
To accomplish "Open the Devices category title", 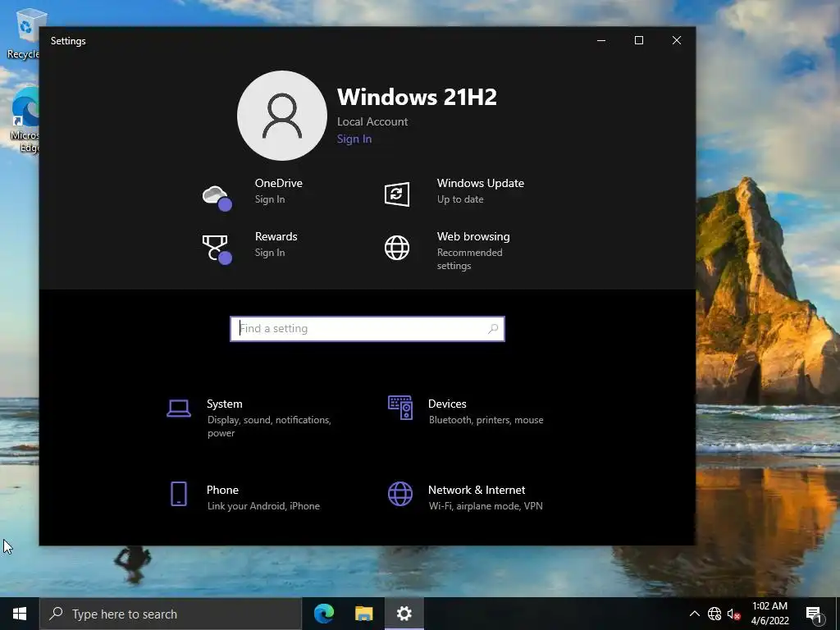I will click(447, 404).
